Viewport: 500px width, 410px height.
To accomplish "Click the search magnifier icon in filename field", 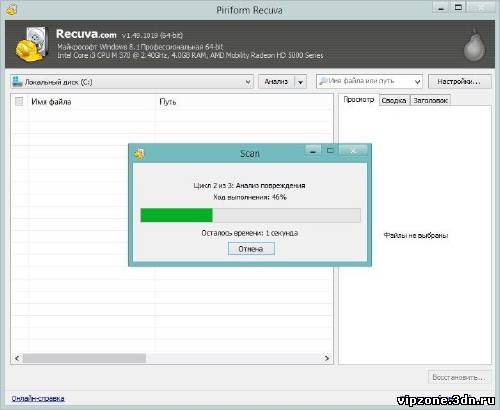I will pos(323,81).
